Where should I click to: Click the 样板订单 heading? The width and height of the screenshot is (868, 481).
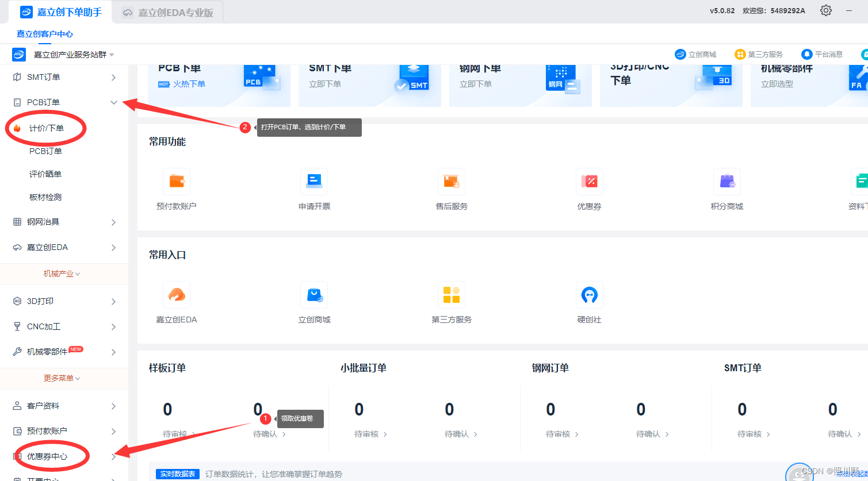pyautogui.click(x=167, y=368)
